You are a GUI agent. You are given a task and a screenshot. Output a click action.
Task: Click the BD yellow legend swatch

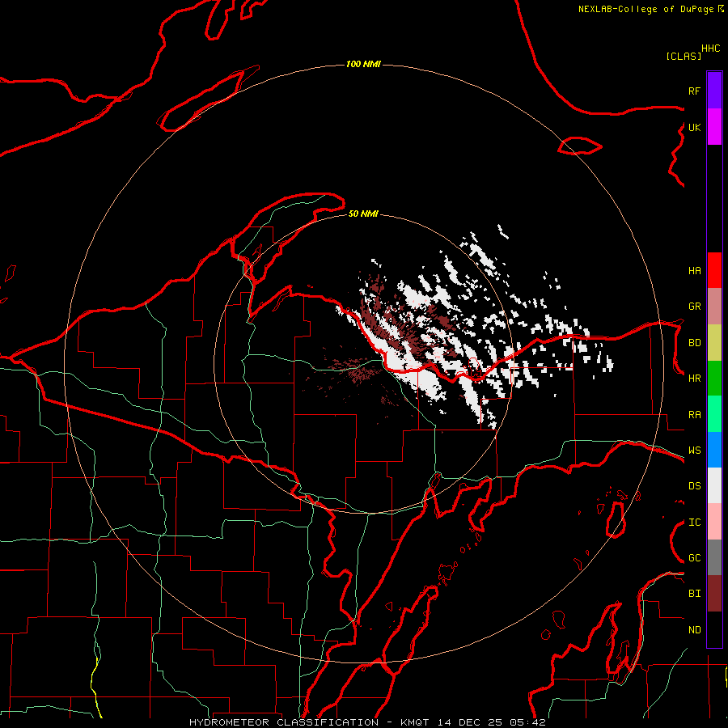(x=714, y=342)
